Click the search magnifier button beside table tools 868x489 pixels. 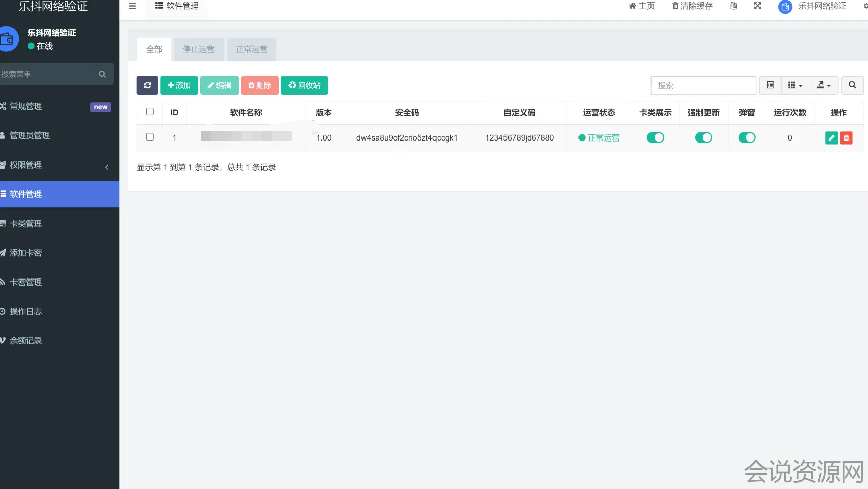coord(852,85)
